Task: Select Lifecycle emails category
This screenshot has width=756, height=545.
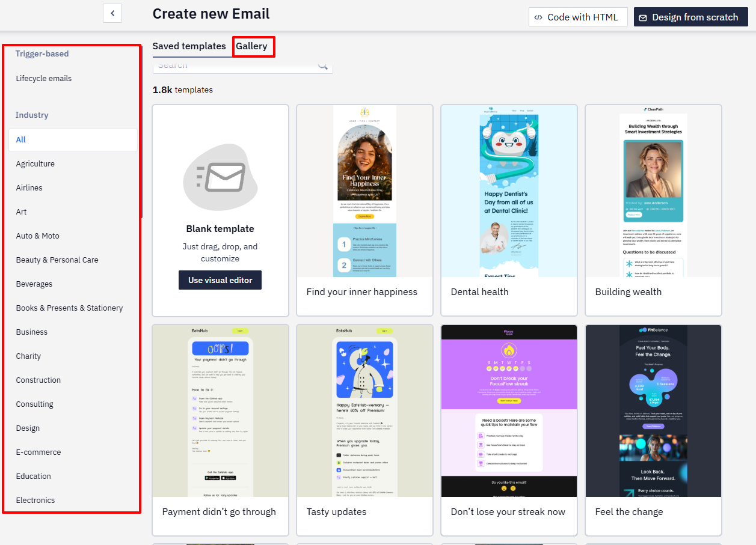Action: pos(44,78)
